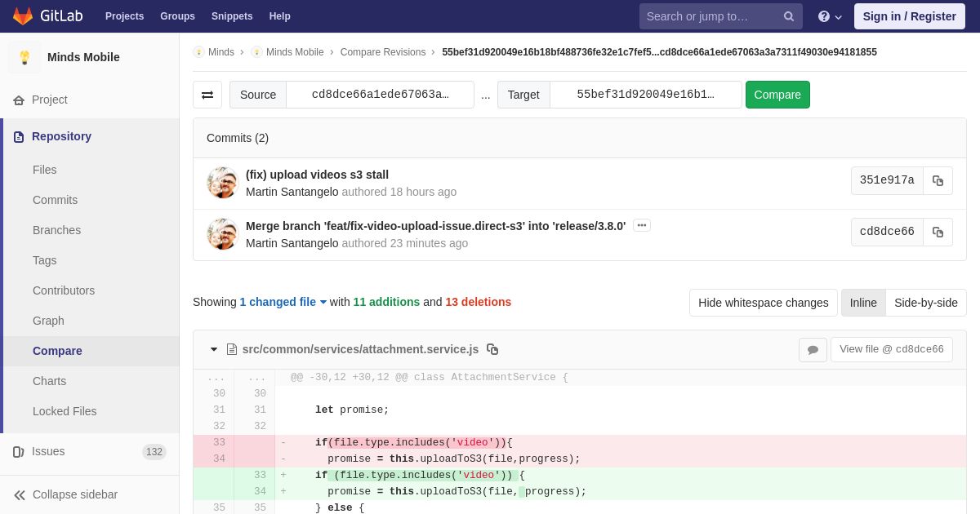980x514 pixels.
Task: Expand merge commit description ellipsis
Action: click(642, 225)
